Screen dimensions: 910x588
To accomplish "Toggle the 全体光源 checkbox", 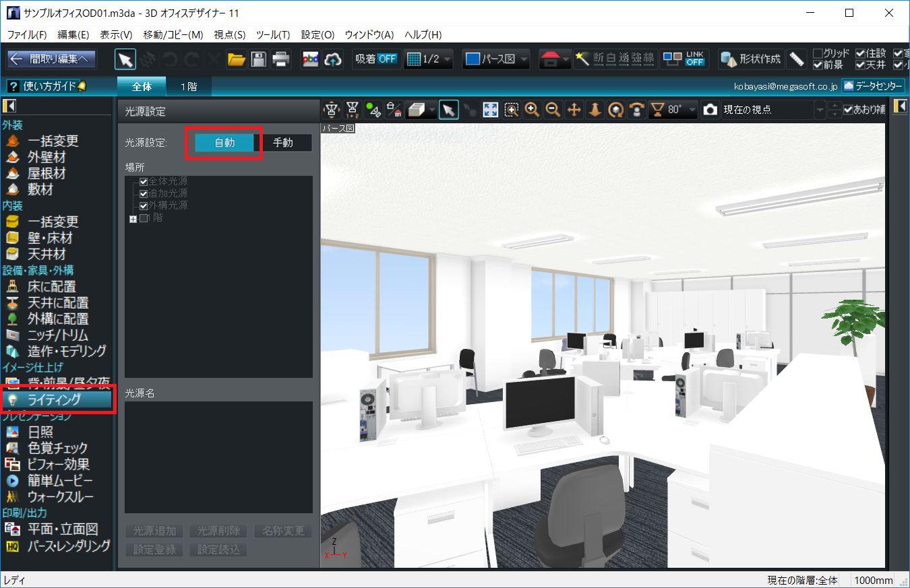I will (143, 182).
